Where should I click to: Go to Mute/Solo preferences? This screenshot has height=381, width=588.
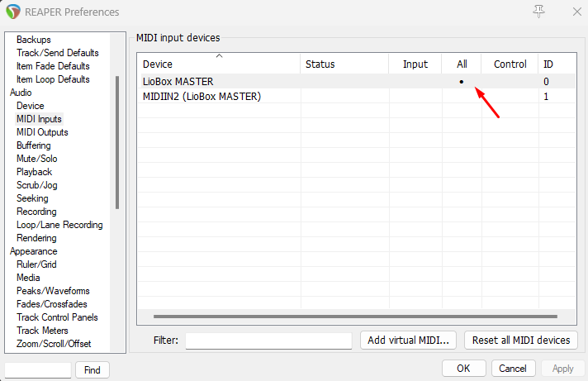tap(36, 159)
